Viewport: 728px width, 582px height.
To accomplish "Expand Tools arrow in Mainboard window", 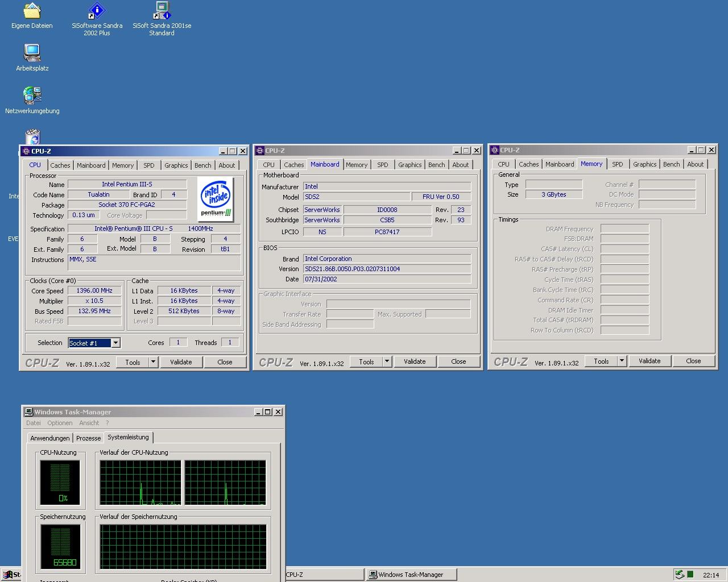I will tap(387, 361).
